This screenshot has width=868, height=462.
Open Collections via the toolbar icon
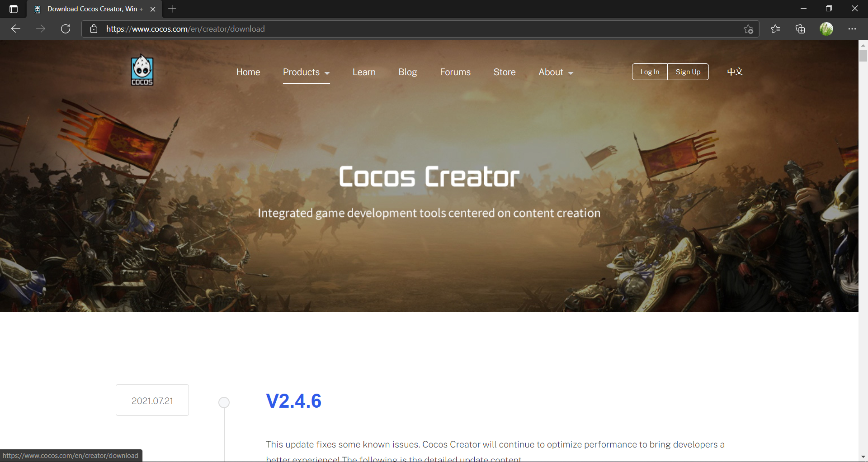800,29
